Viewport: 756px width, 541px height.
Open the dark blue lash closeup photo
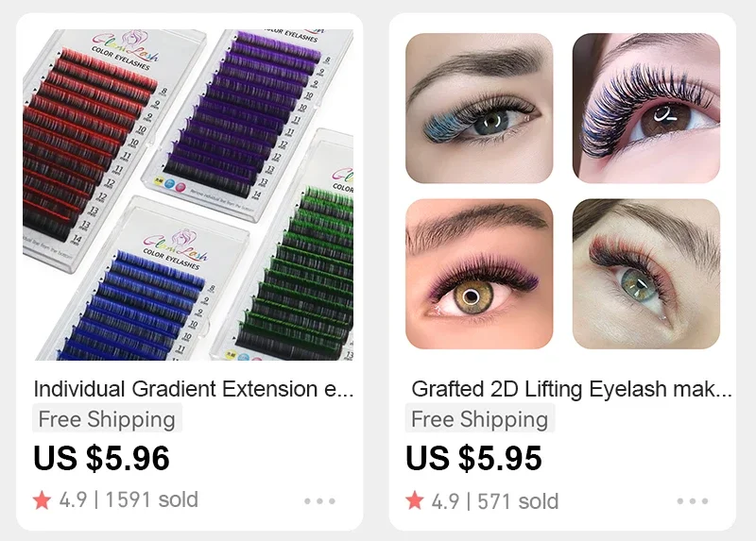pos(646,108)
